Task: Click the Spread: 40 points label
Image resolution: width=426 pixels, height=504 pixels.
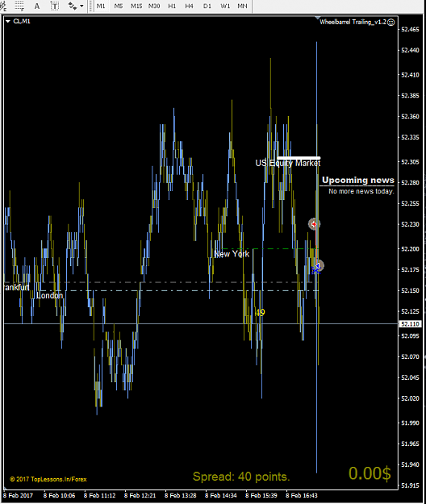Action: tap(241, 477)
